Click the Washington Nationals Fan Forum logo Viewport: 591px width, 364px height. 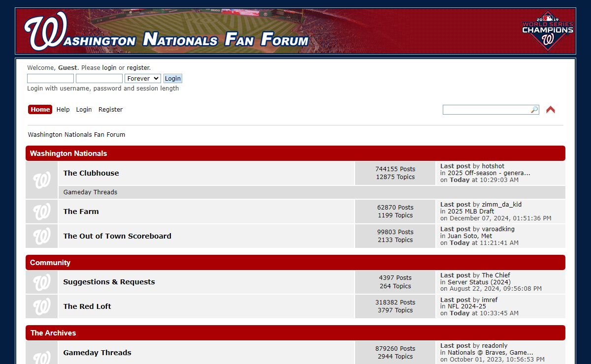click(x=166, y=31)
